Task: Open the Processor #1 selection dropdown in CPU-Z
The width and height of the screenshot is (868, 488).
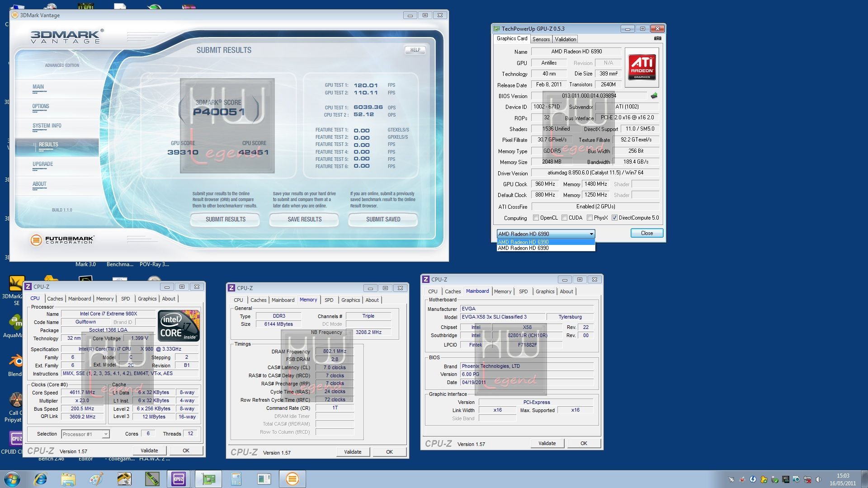Action: point(85,434)
